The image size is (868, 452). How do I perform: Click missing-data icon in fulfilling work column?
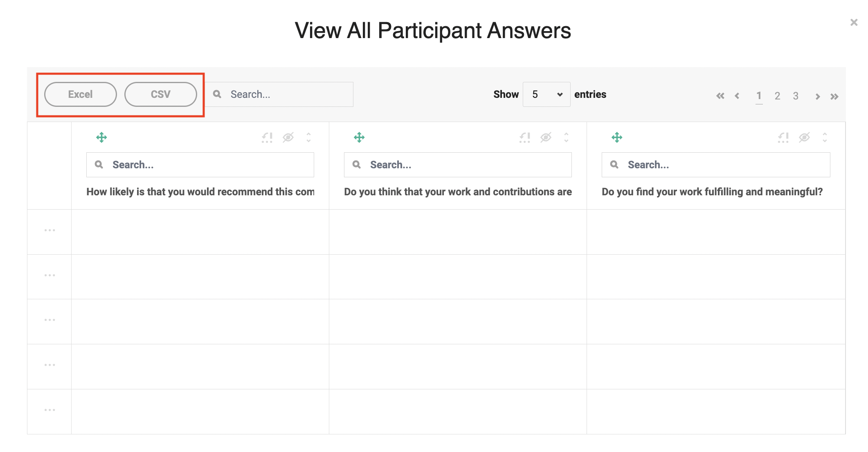[x=783, y=138]
